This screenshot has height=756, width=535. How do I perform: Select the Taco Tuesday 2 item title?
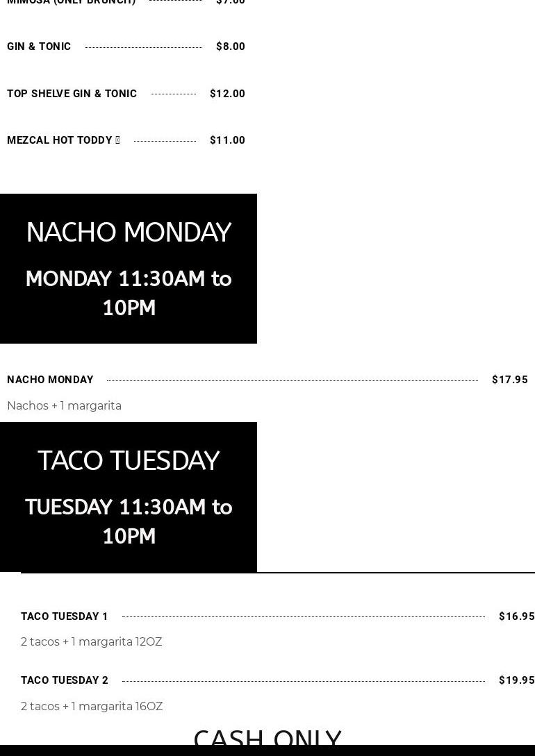(64, 680)
